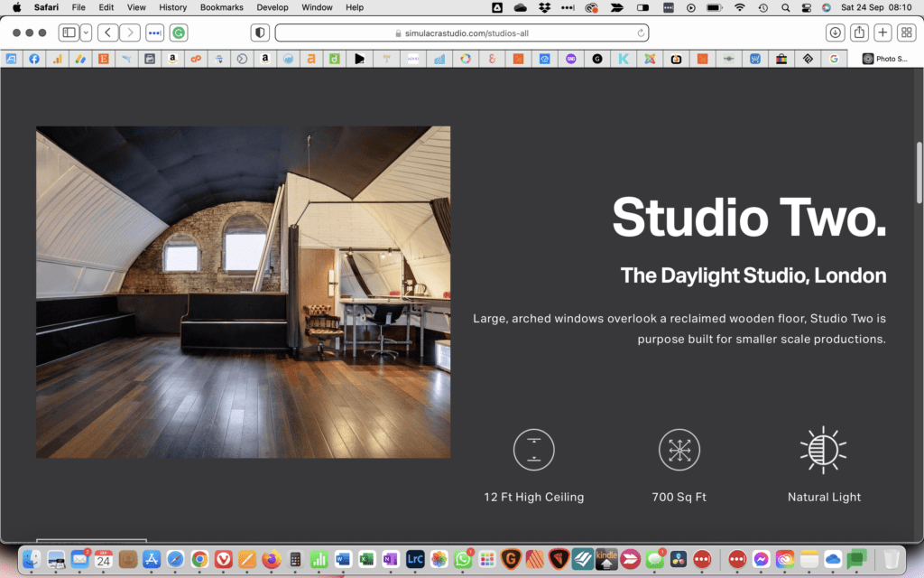Launch Google Chrome from the Dock
Viewport: 924px width, 578px height.
199,558
